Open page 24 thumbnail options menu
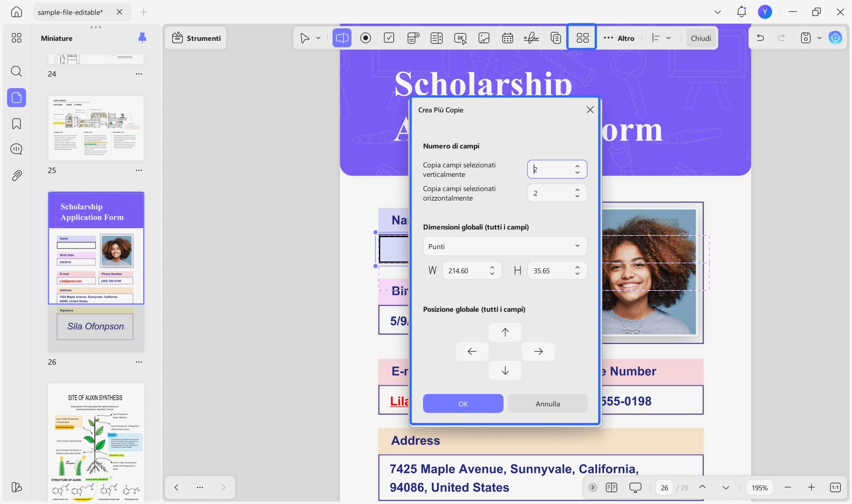 coord(139,74)
